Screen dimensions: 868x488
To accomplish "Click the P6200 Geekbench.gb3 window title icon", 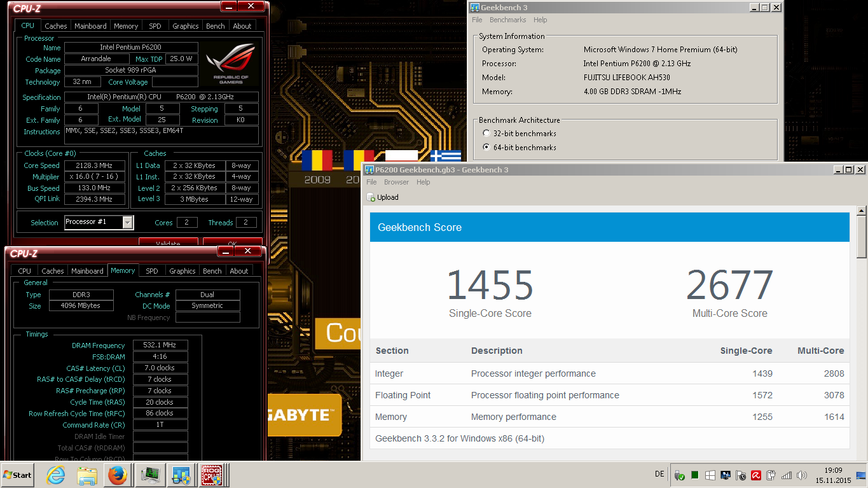I will point(369,170).
